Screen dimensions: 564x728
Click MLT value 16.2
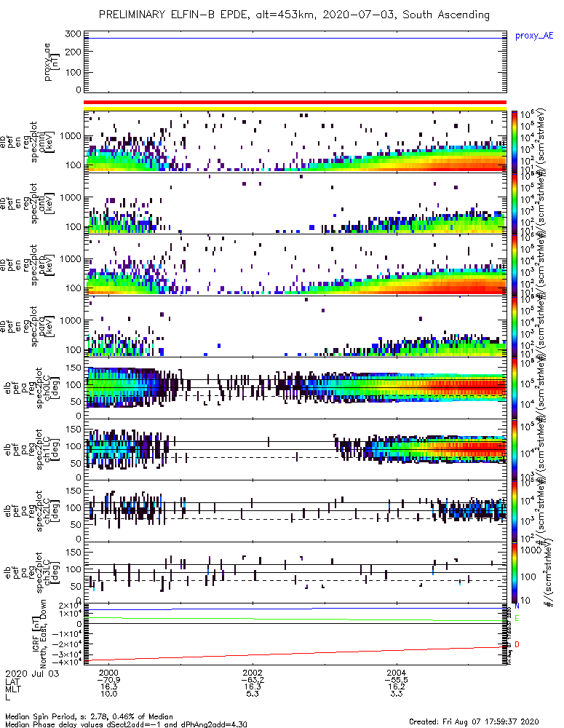tap(397, 687)
